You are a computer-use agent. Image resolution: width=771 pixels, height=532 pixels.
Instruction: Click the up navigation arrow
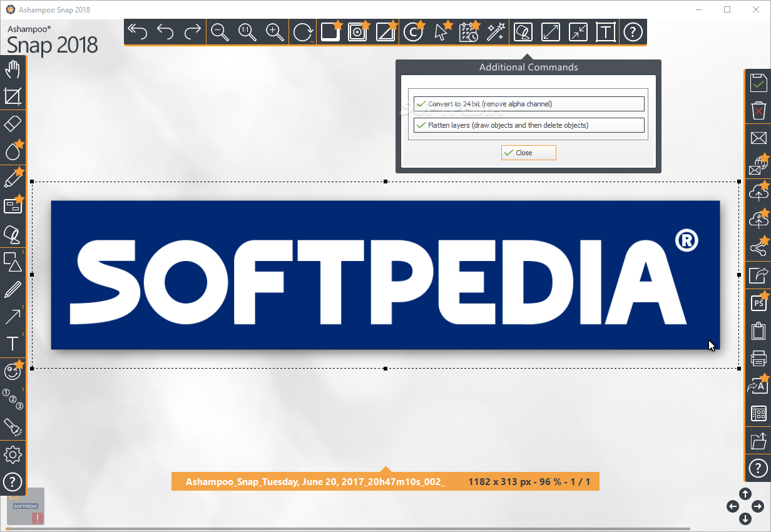coord(745,494)
